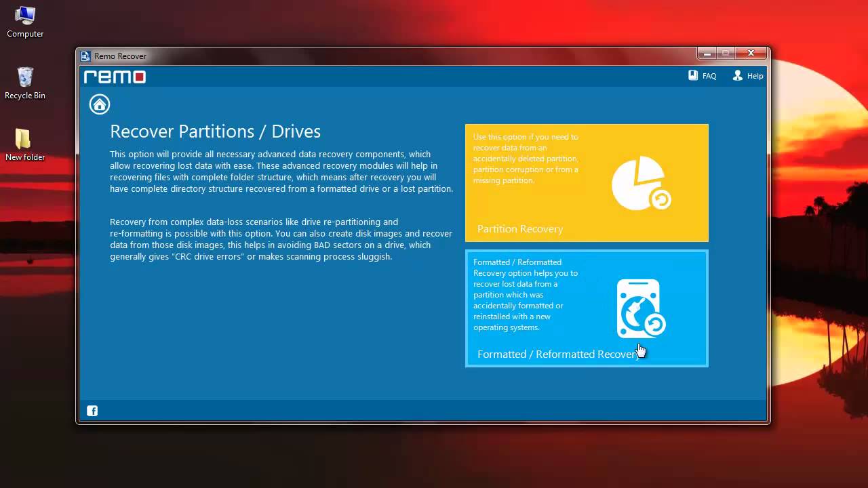
Task: Click the Partition Recovery pie chart icon
Action: tap(641, 182)
